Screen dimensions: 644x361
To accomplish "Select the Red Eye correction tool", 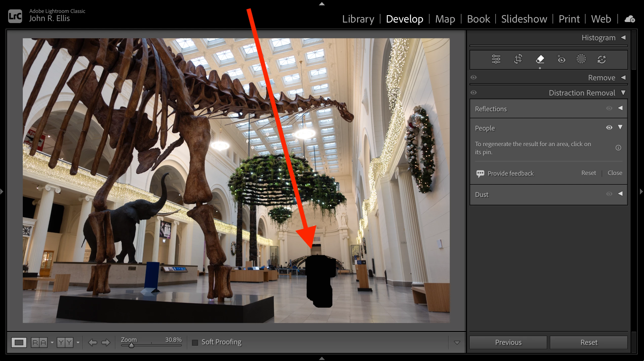I will [561, 59].
